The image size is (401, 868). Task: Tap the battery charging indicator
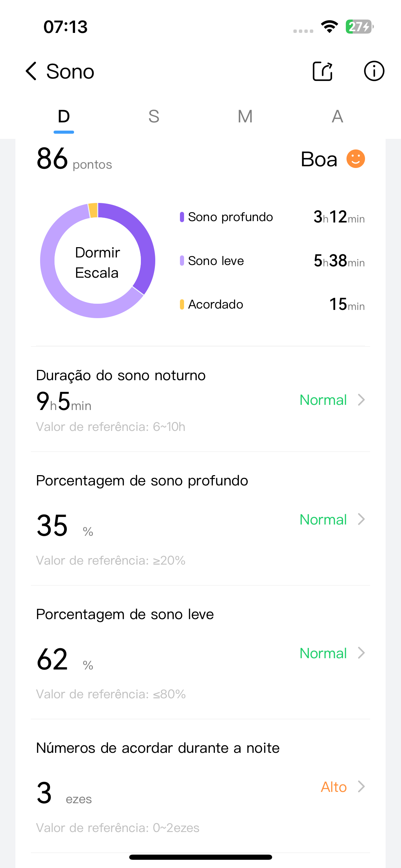(359, 27)
